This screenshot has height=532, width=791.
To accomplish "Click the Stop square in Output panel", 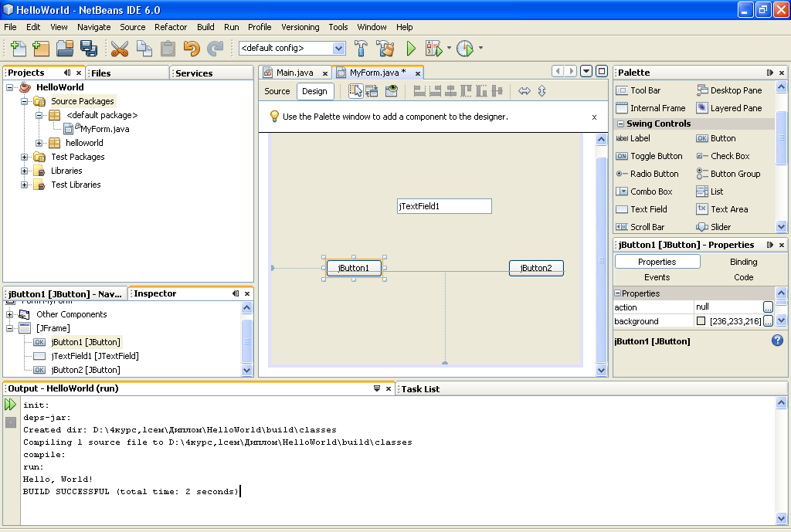I will [11, 422].
